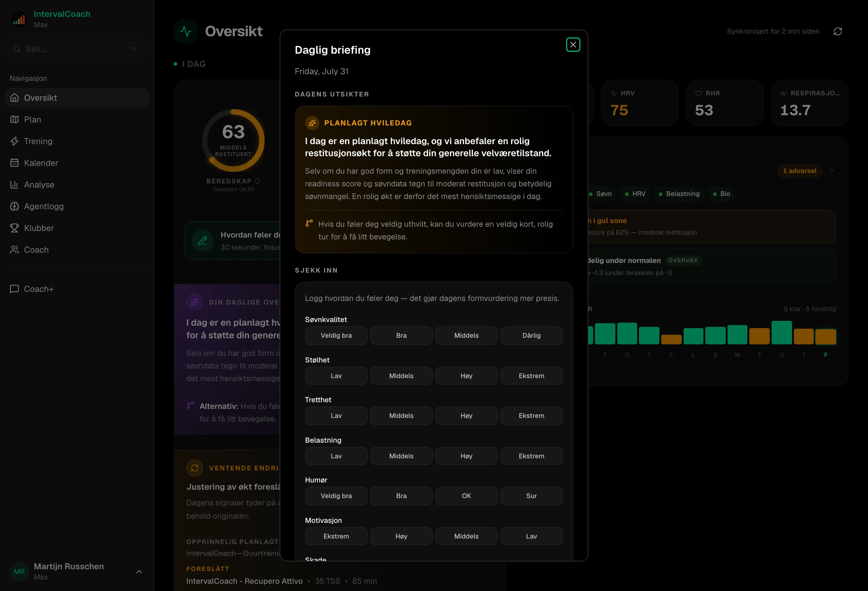
Task: Click the sync refresh icon
Action: tap(838, 31)
